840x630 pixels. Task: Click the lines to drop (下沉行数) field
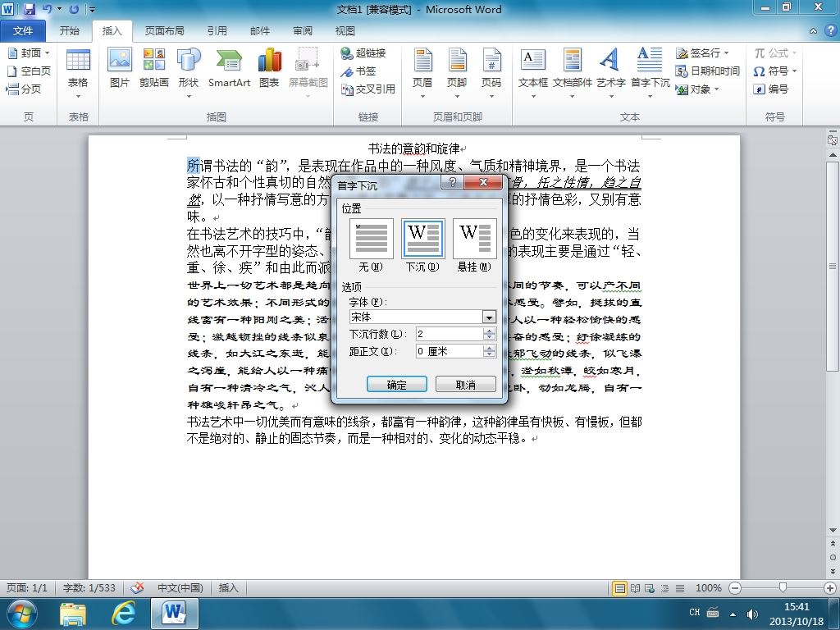450,334
